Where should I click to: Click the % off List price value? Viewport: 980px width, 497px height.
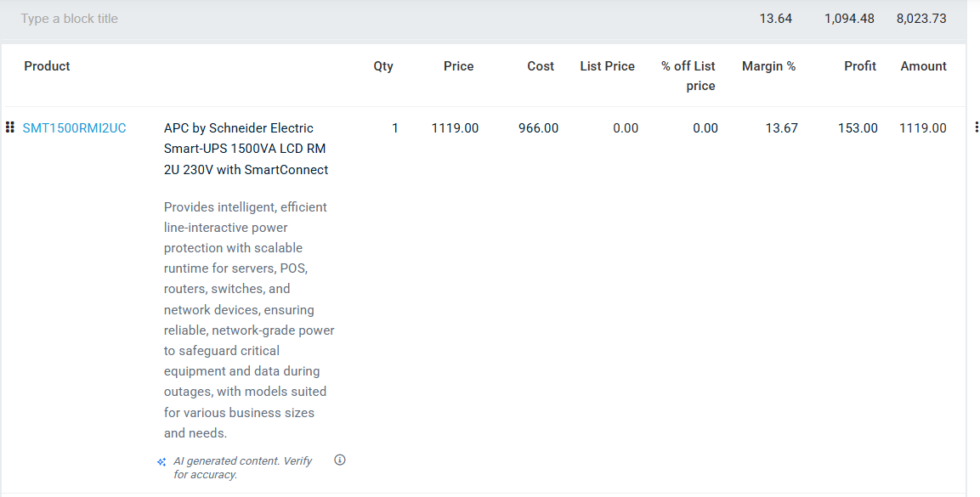coord(705,128)
